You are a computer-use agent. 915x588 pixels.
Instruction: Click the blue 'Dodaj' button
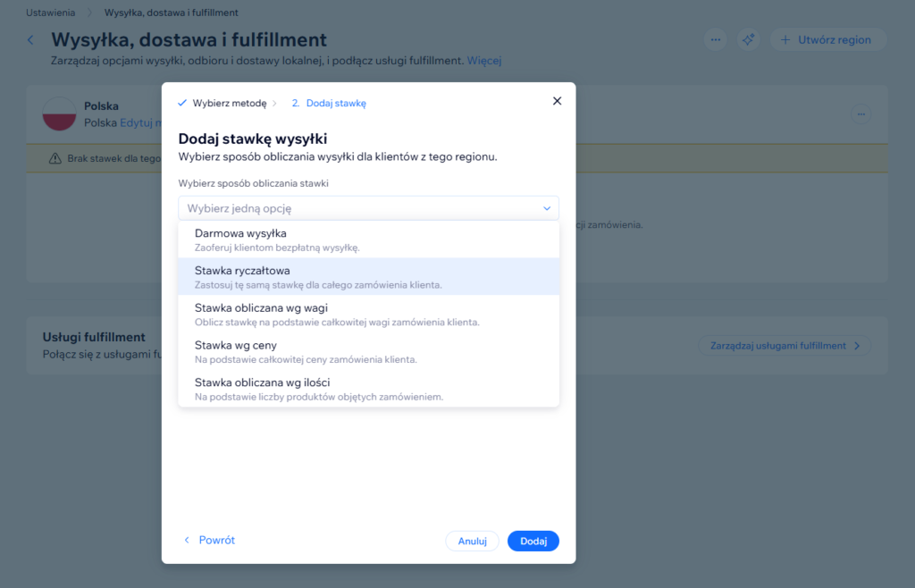pyautogui.click(x=533, y=541)
